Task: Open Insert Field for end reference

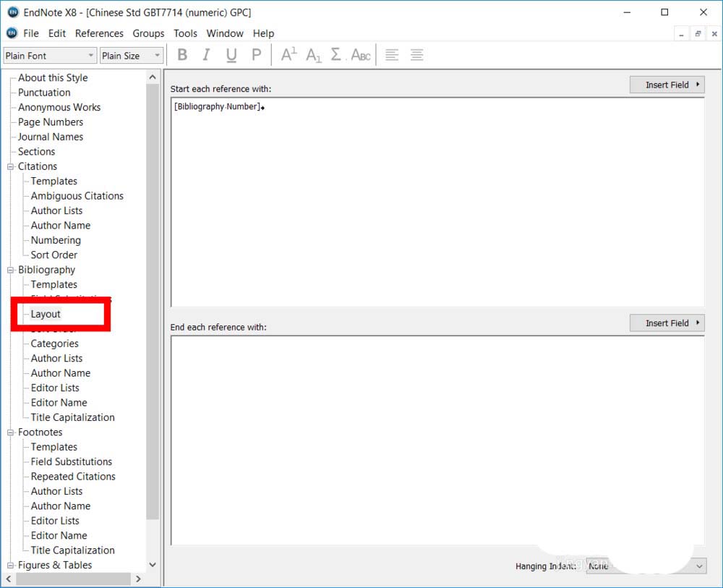Action: (667, 323)
